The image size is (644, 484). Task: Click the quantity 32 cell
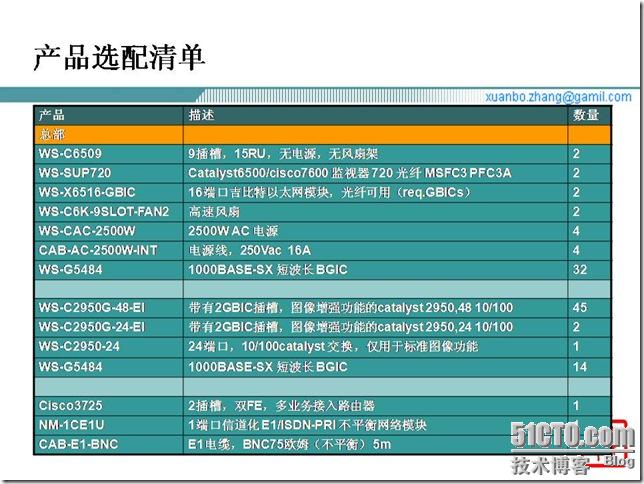coord(589,270)
